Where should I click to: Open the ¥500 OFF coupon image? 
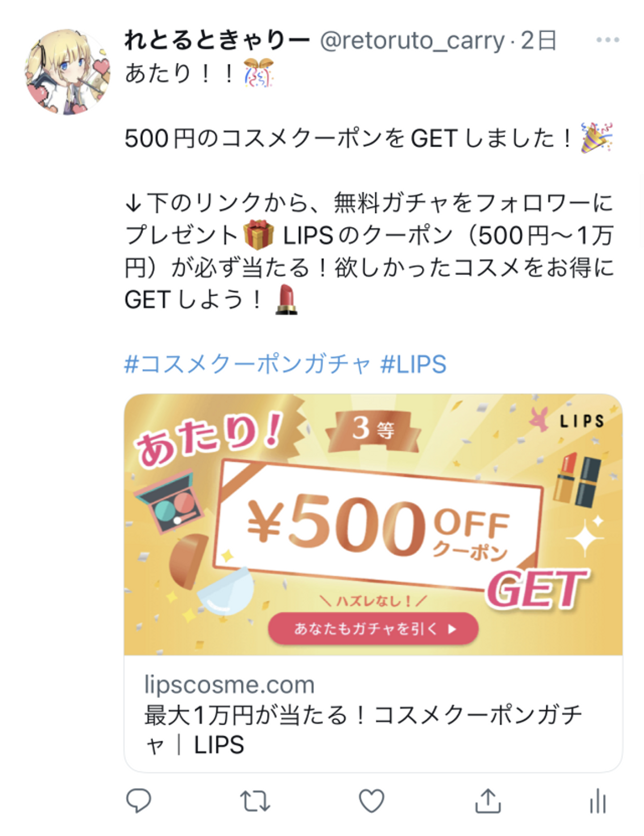373,525
